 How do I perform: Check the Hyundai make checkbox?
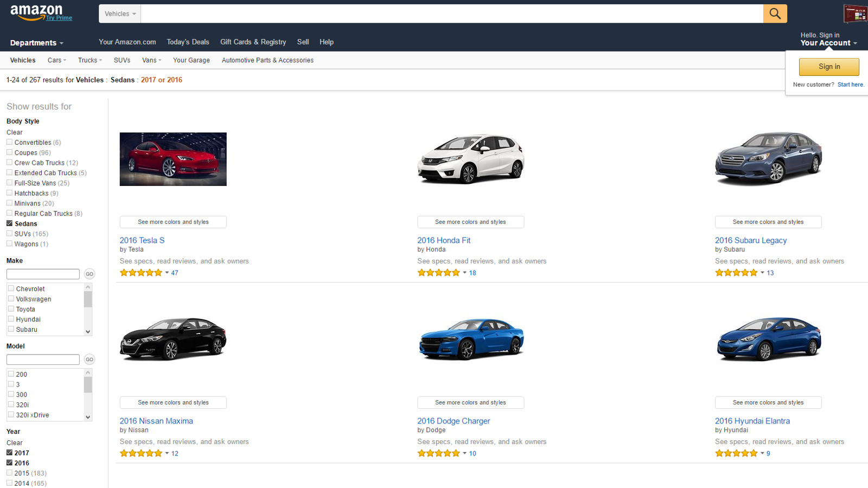(x=11, y=319)
